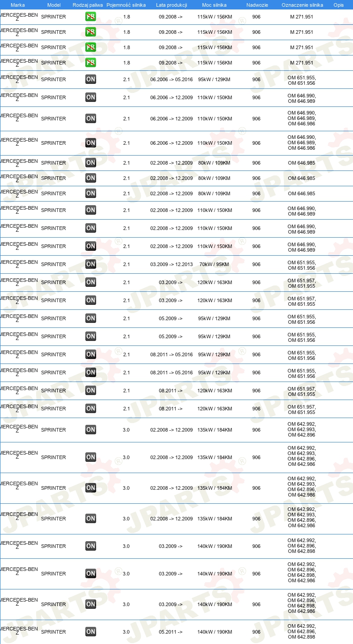Click ON icon in 135kW row with three engine codes
353x644 pixels.
[91, 430]
